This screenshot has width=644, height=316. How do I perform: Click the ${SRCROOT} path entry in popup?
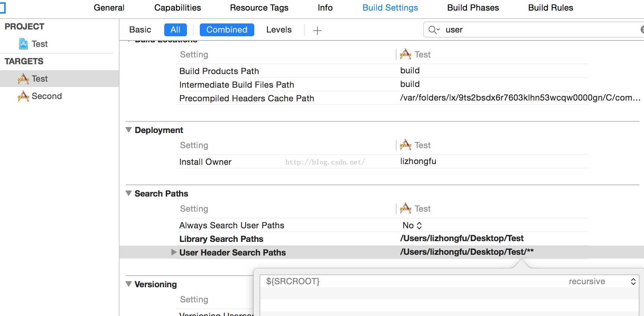click(x=293, y=281)
